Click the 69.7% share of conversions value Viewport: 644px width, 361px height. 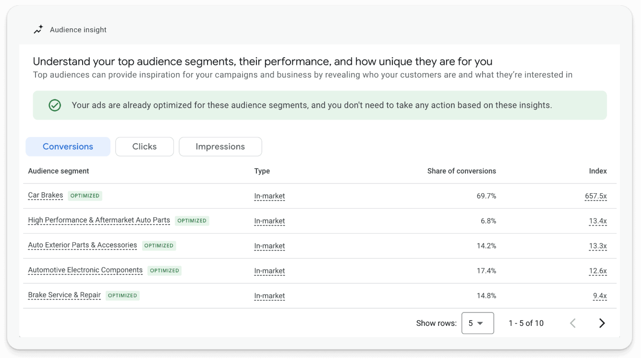[486, 196]
